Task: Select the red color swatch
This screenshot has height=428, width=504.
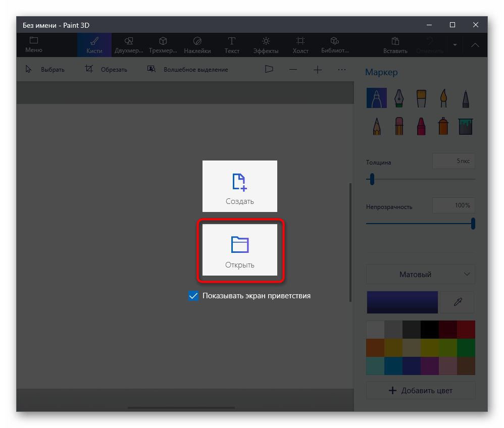Action: coord(466,329)
